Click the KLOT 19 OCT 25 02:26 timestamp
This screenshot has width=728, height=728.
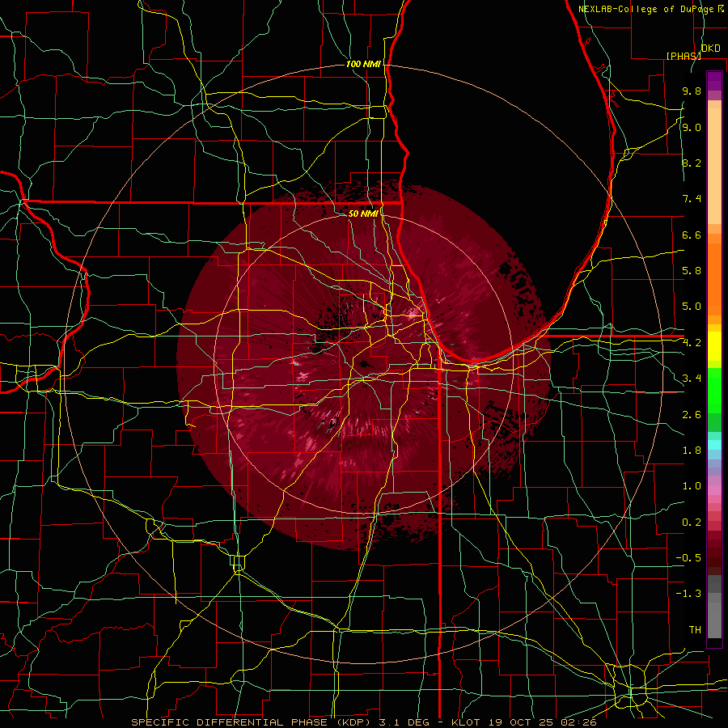pos(524,722)
